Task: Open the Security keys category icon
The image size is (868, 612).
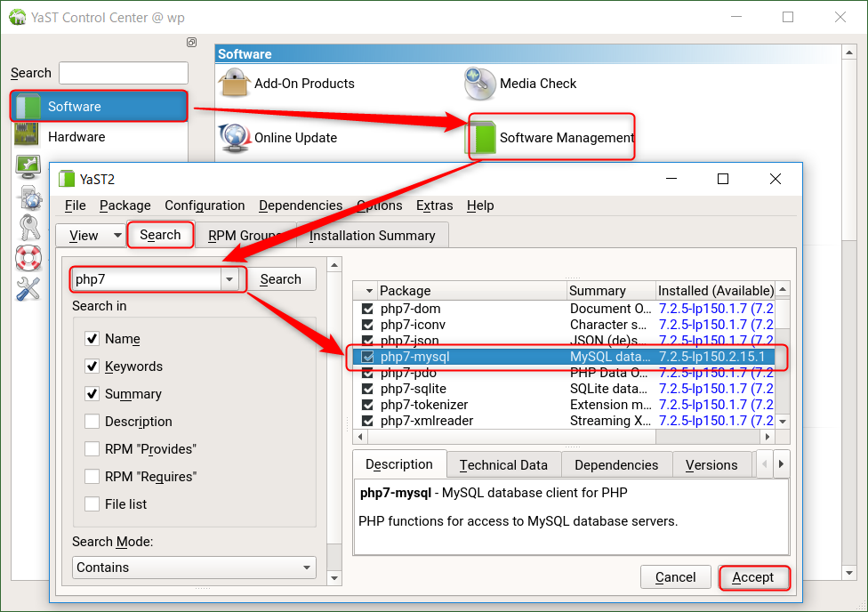Action: [28, 227]
